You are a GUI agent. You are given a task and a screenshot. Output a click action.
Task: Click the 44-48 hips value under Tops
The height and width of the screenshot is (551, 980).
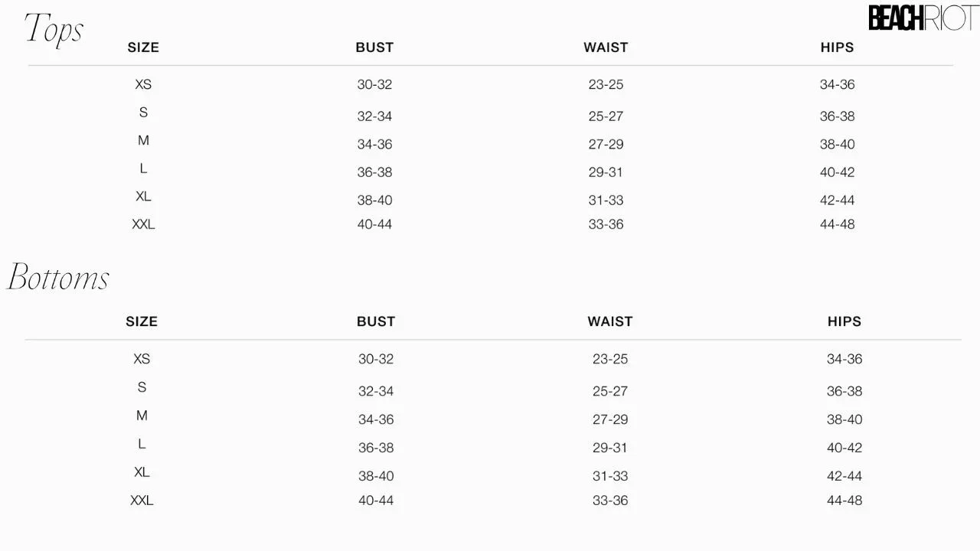tap(837, 224)
